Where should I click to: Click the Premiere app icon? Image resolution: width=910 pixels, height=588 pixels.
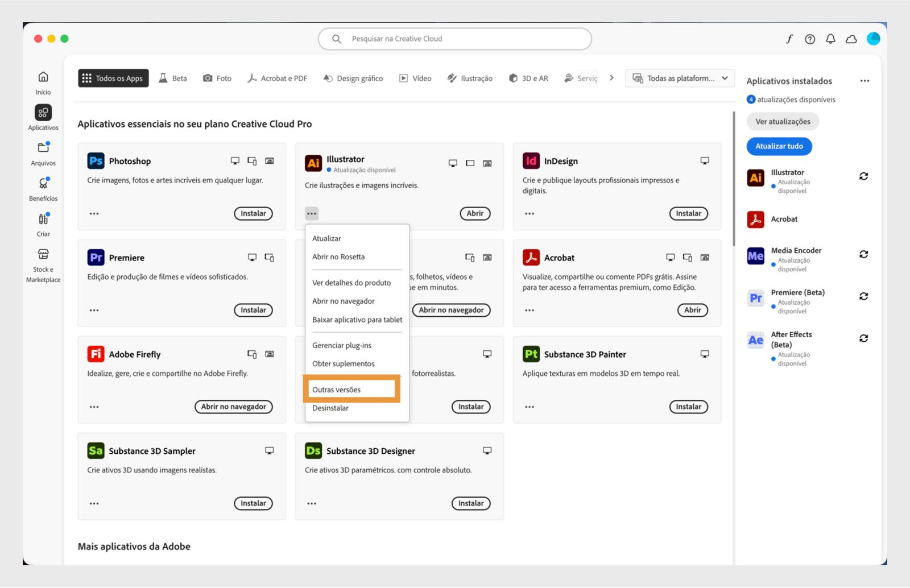96,258
